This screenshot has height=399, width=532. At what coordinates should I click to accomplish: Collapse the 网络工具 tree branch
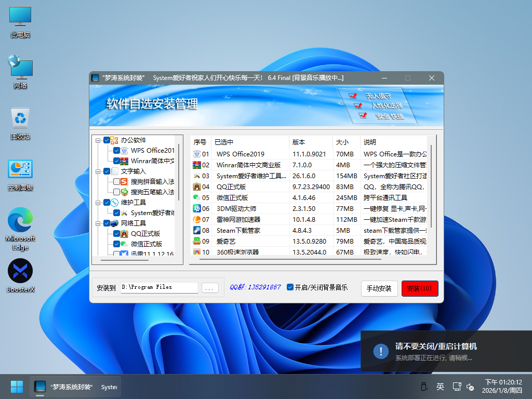point(98,223)
